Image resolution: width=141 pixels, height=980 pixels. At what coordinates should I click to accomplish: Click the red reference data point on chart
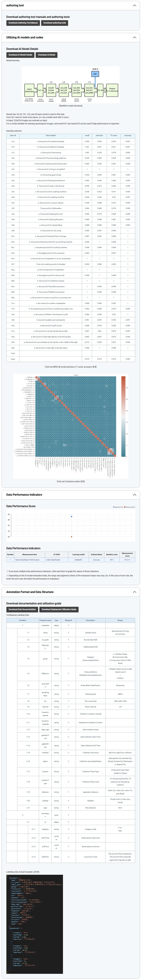pos(71,537)
